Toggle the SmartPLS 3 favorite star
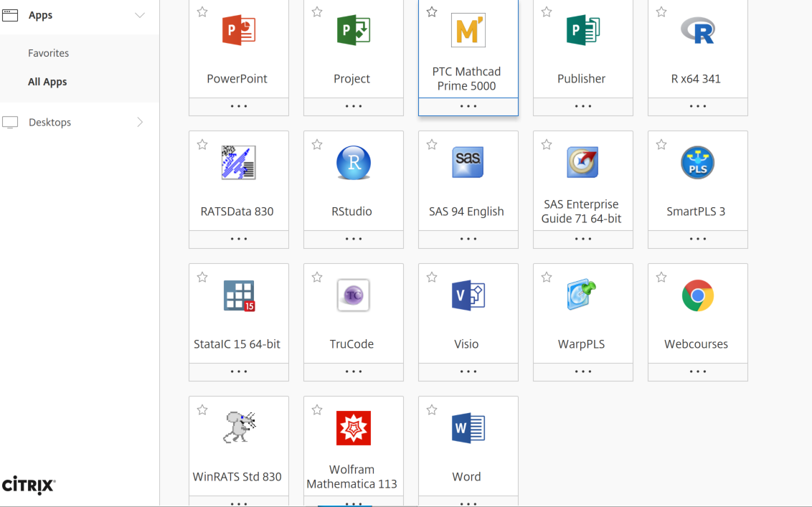 point(661,144)
